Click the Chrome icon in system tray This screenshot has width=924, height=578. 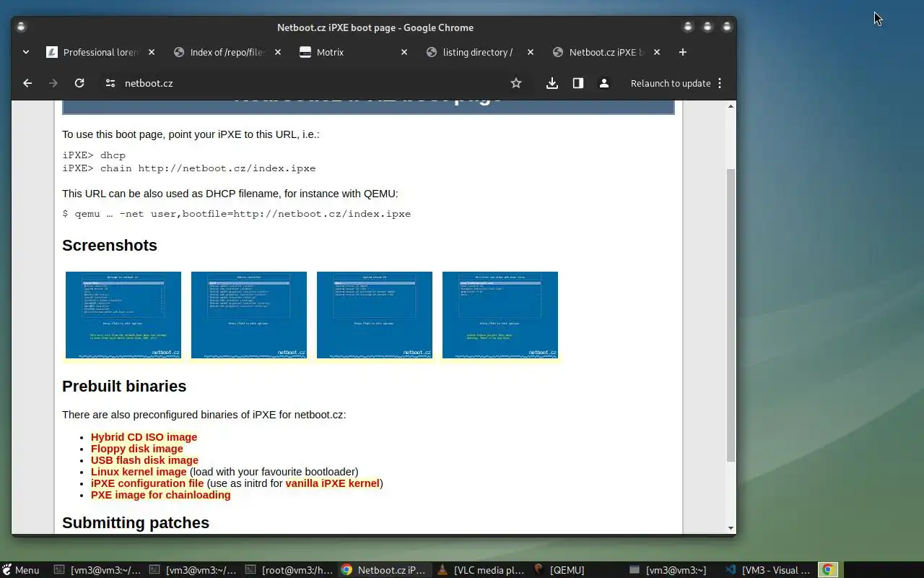(828, 570)
